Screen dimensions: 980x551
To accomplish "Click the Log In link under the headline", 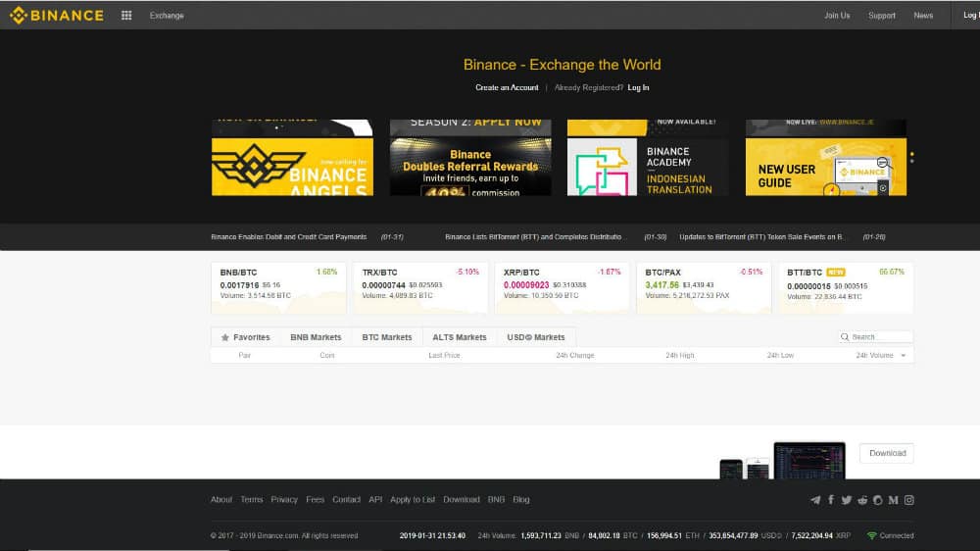I will coord(638,87).
